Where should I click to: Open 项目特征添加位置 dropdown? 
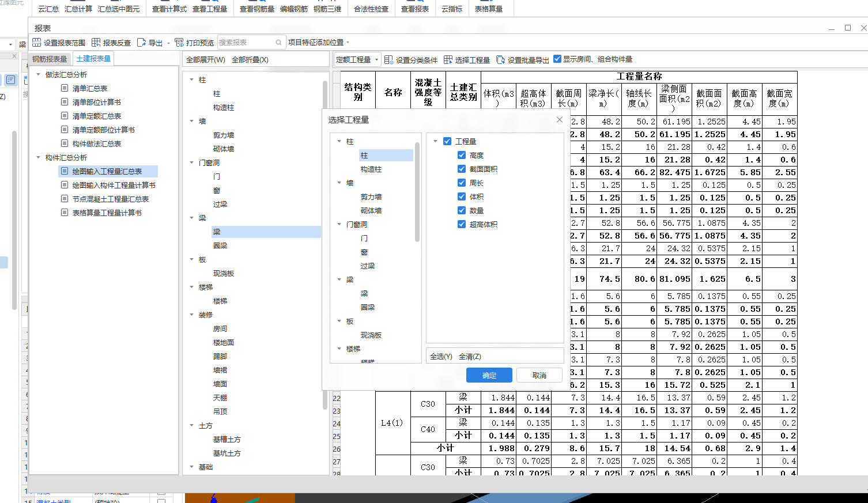pos(319,43)
